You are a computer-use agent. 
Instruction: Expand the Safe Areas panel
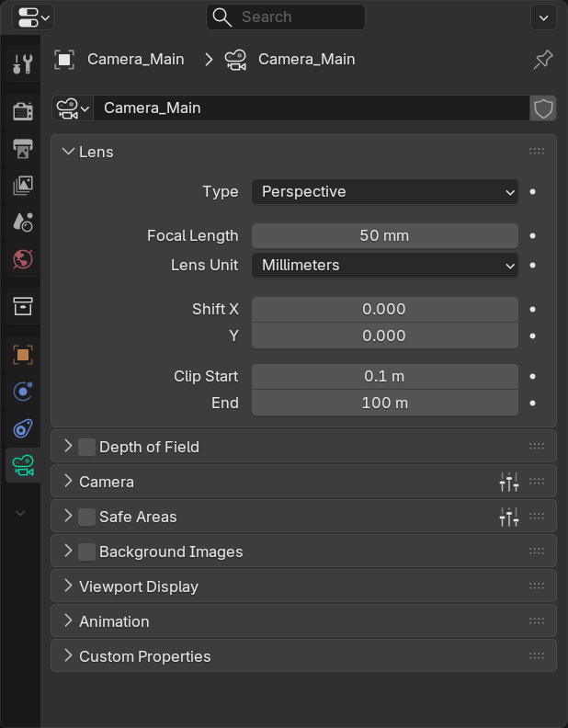click(68, 516)
